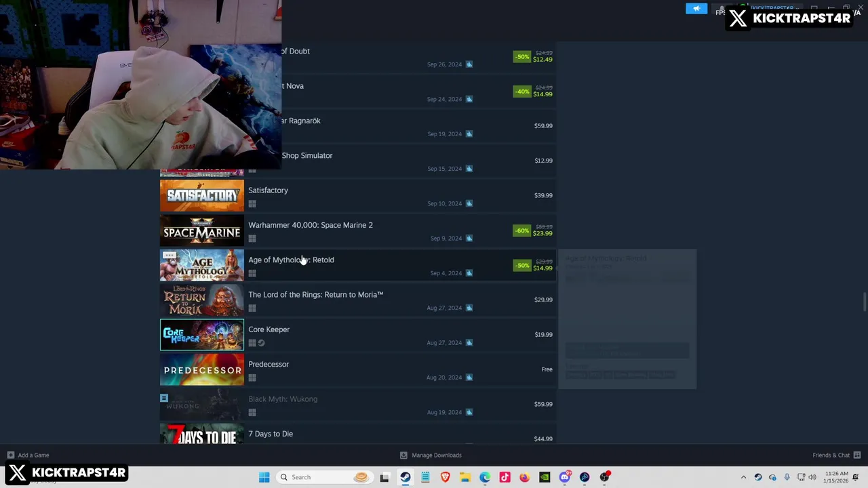868x488 pixels.
Task: Click the -60% discount badge on Space Marine 2
Action: click(x=521, y=230)
